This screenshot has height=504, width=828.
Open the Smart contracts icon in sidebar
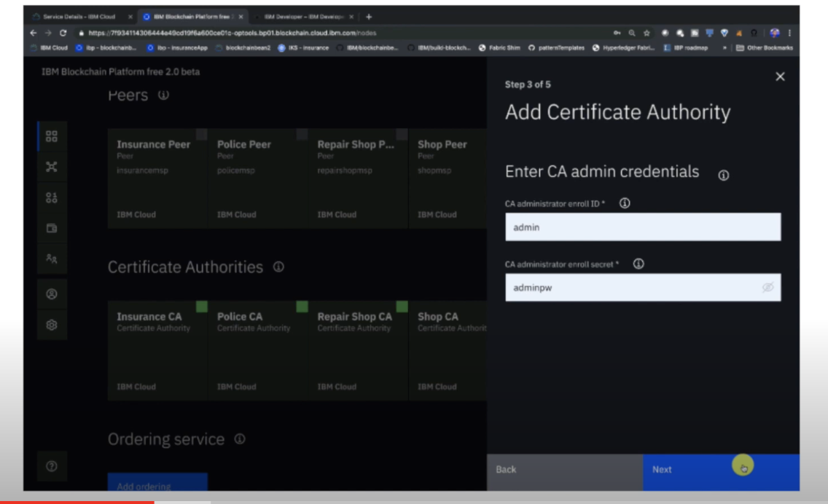(52, 197)
